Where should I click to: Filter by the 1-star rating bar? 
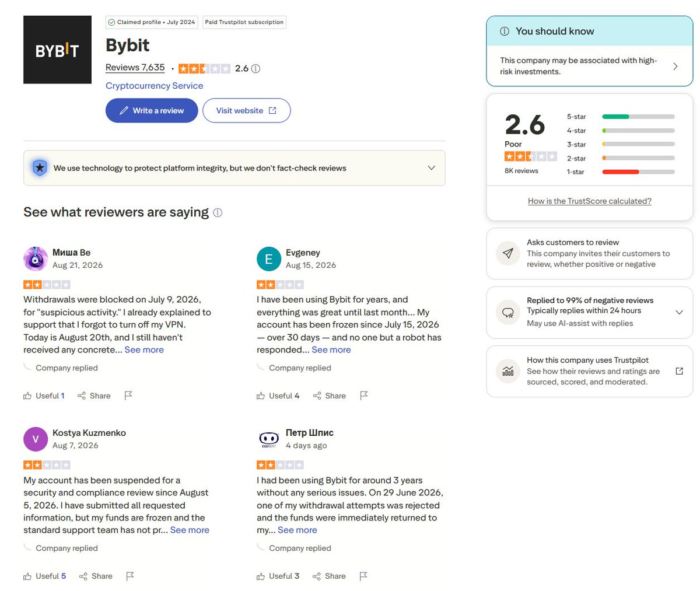coord(621,172)
